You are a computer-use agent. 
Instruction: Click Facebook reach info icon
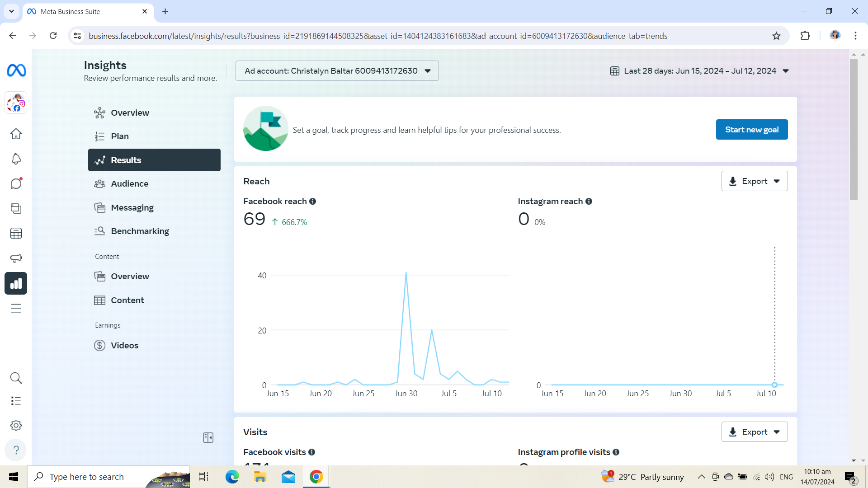tap(312, 202)
